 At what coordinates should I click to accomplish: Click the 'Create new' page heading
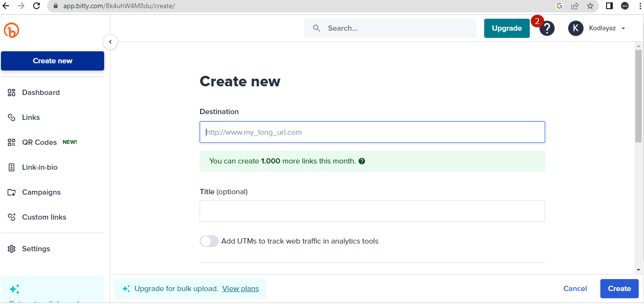pos(240,81)
